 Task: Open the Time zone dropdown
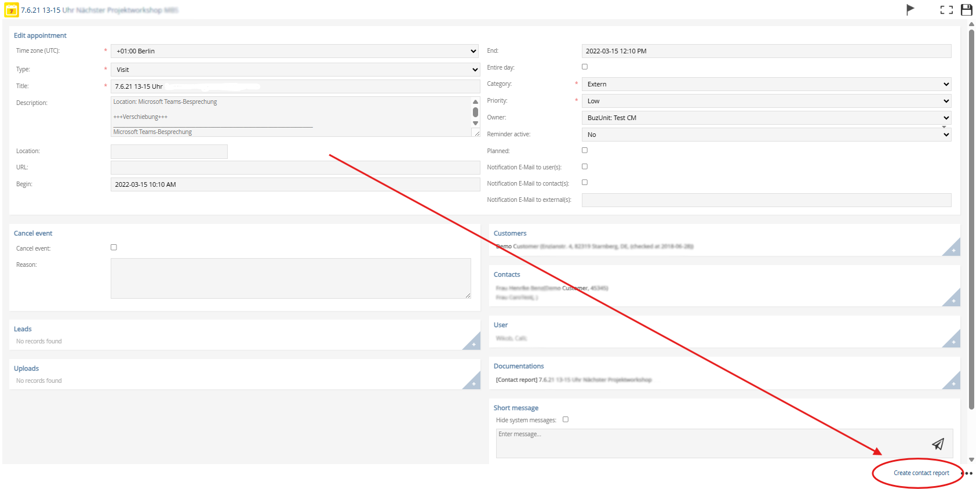294,51
